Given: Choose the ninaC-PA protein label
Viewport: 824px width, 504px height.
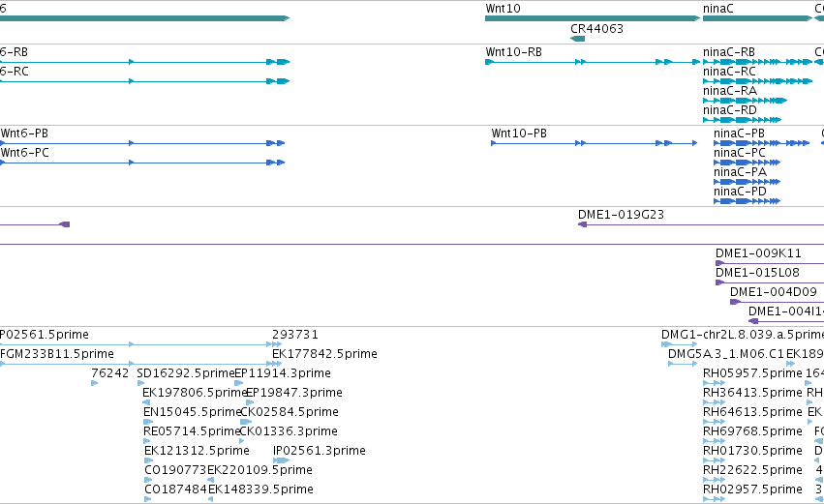Looking at the screenshot, I should (740, 172).
